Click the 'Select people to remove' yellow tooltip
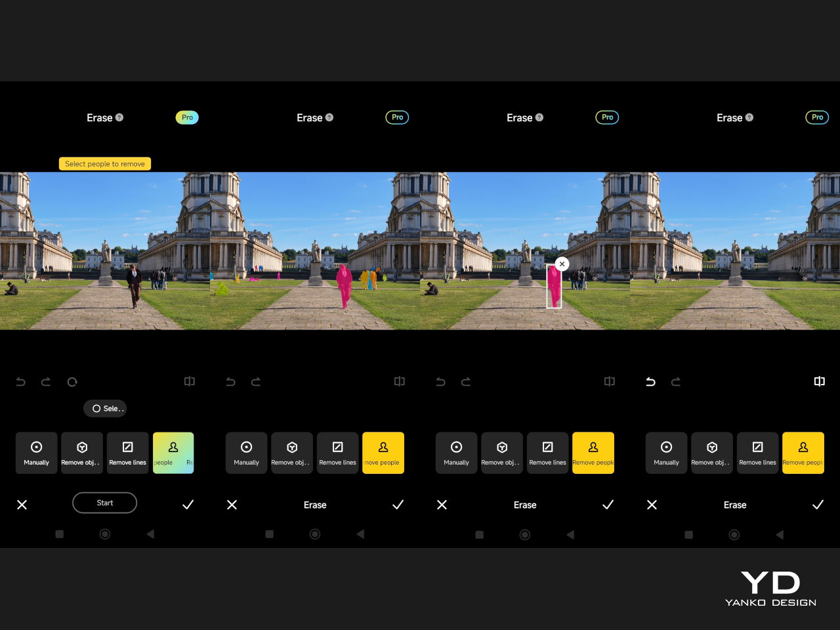840x630 pixels. pos(105,164)
